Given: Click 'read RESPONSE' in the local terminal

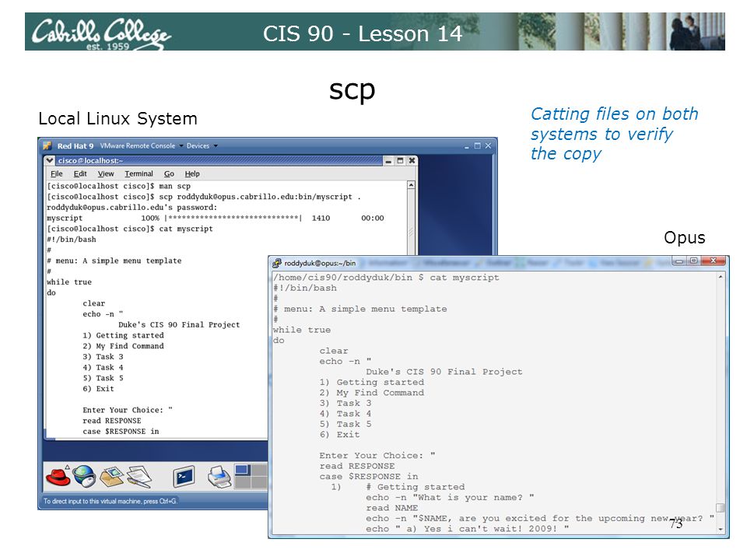Looking at the screenshot, I should click(111, 421).
